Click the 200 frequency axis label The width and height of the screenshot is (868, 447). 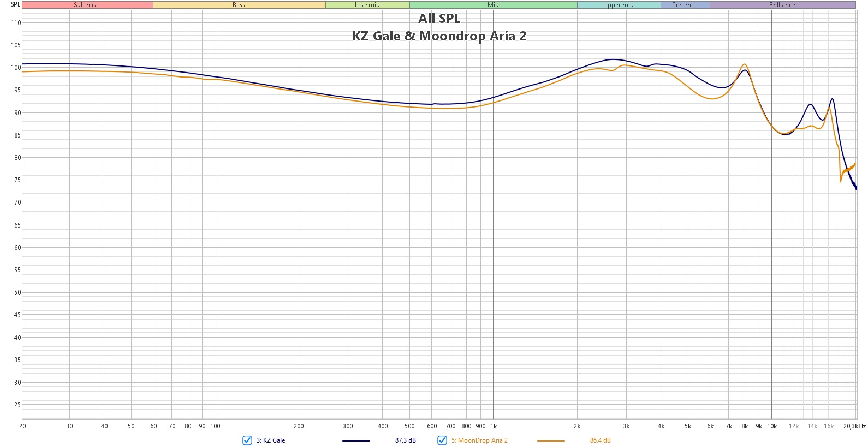[x=299, y=426]
